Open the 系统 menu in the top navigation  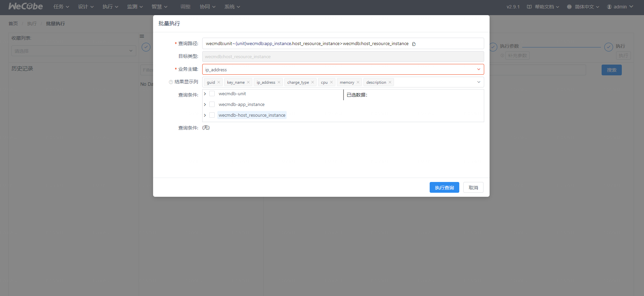click(232, 7)
